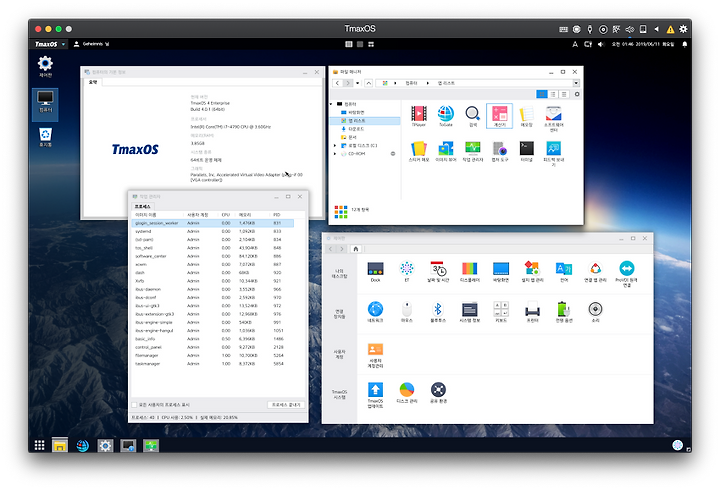
Task: Open the user account management icon
Action: 375,349
